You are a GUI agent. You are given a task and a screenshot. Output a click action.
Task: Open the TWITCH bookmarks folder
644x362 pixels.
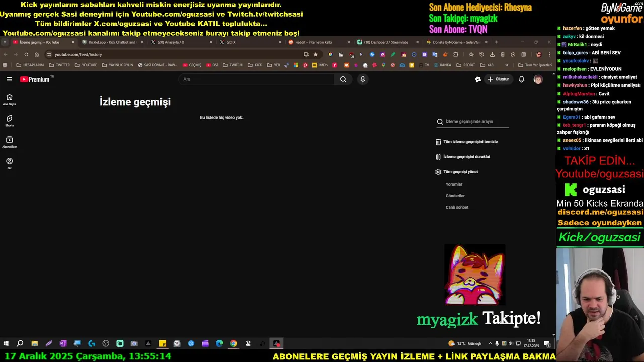[x=232, y=65]
